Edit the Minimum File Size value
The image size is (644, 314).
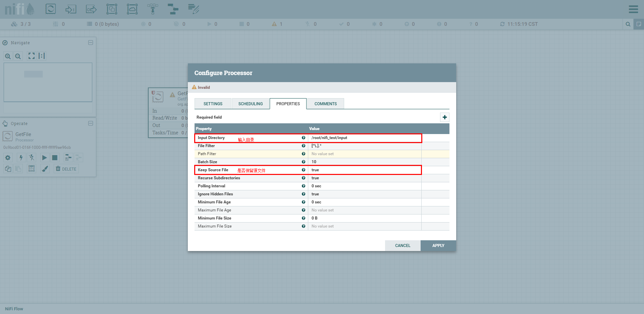365,218
